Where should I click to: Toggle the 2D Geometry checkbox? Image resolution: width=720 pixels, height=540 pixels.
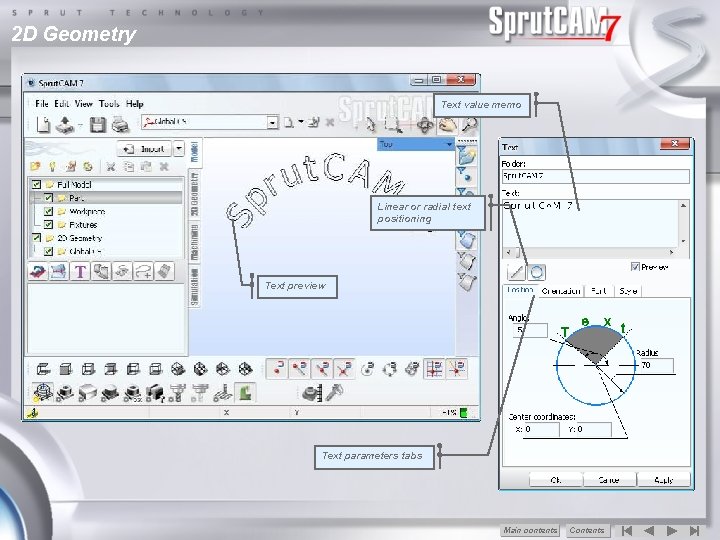click(x=36, y=238)
